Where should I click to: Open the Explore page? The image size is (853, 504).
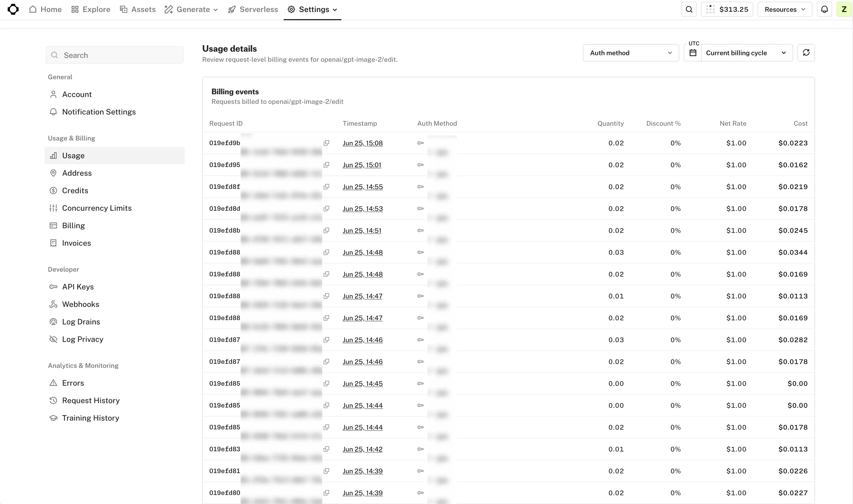[x=91, y=9]
